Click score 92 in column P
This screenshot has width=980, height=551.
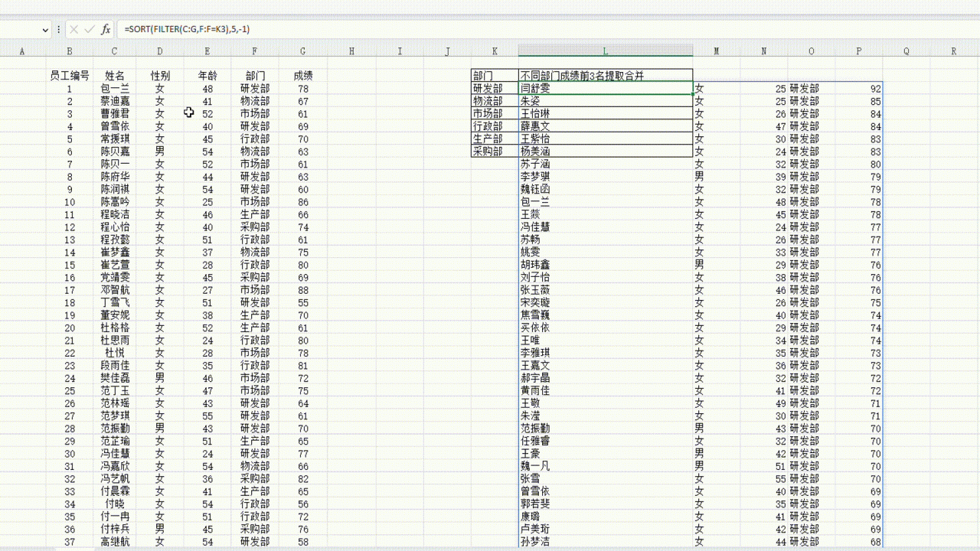859,89
